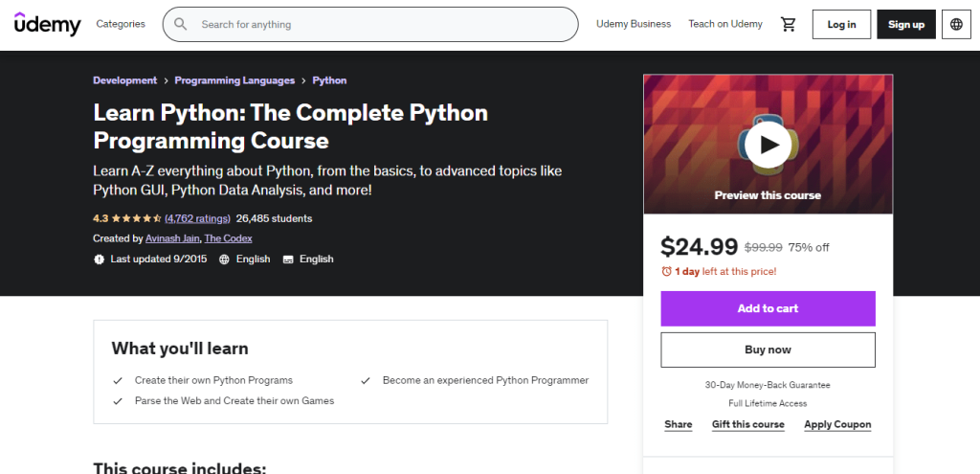The height and width of the screenshot is (474, 980).
Task: Open the shopping cart icon
Action: tap(789, 24)
